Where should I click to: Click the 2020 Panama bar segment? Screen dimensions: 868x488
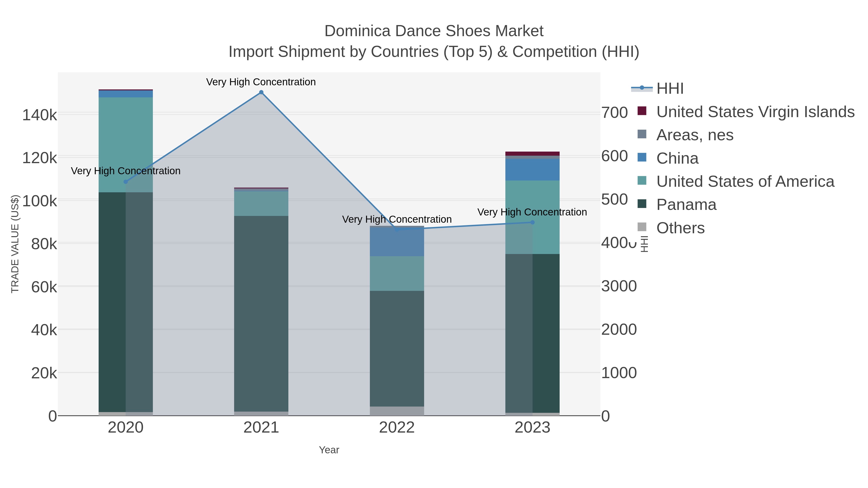[126, 302]
